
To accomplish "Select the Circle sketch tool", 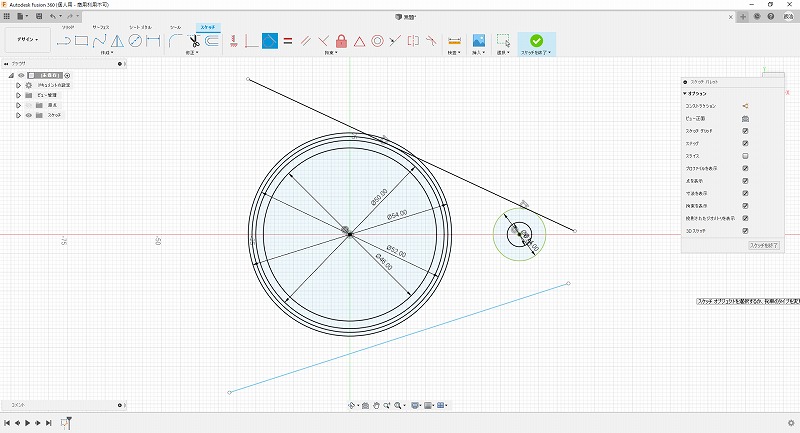I will [x=135, y=41].
